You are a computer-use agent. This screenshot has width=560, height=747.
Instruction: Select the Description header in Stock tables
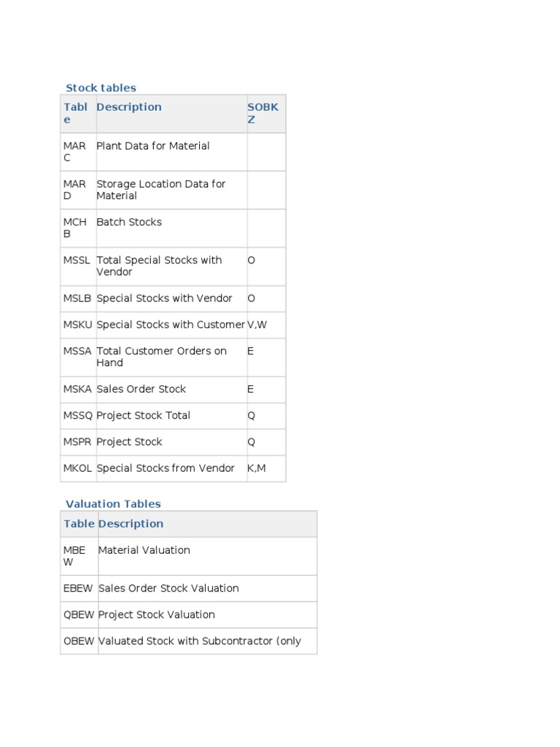pos(129,107)
